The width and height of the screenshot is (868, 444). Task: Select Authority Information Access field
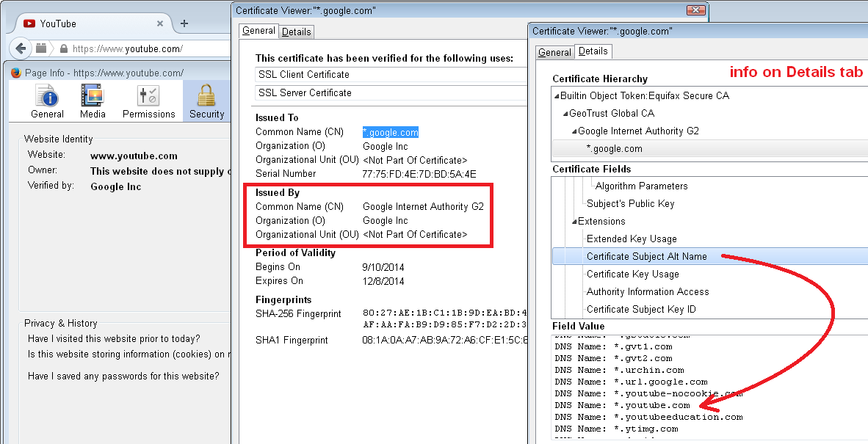[647, 291]
